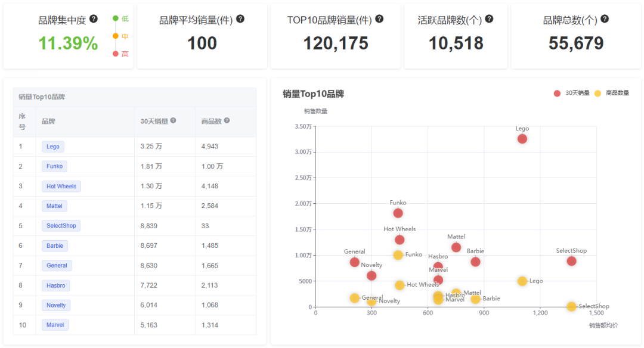Click the Hot Wheels brand link
The height and width of the screenshot is (348, 644).
pyautogui.click(x=61, y=186)
